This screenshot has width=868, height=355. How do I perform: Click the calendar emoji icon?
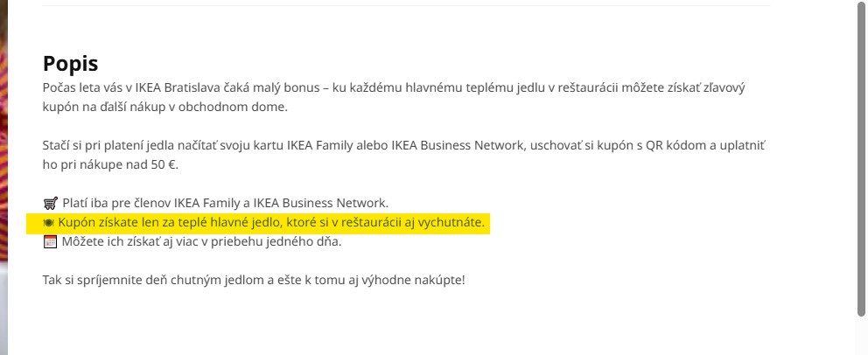[x=50, y=242]
